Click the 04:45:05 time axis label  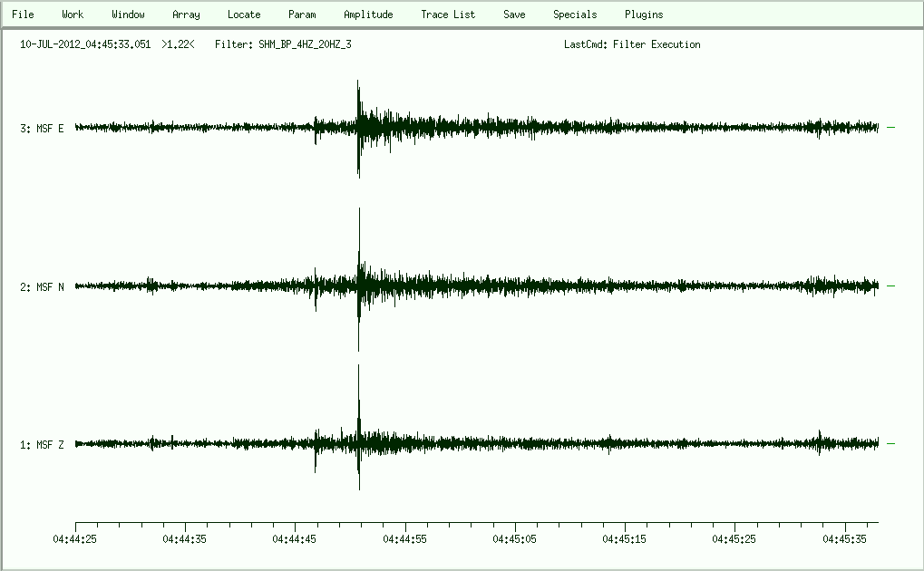tap(516, 538)
